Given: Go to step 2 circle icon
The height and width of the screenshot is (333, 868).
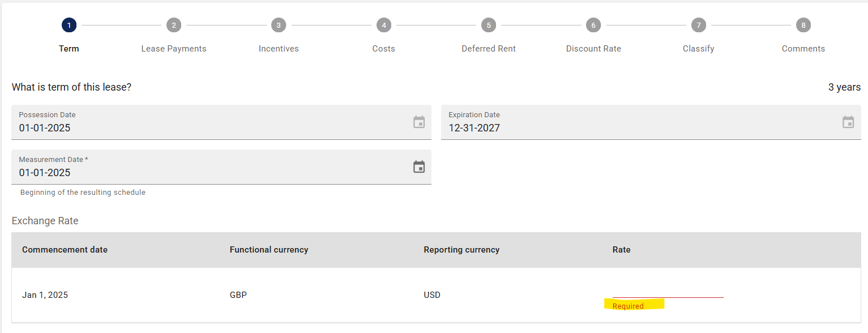Looking at the screenshot, I should coord(174,25).
